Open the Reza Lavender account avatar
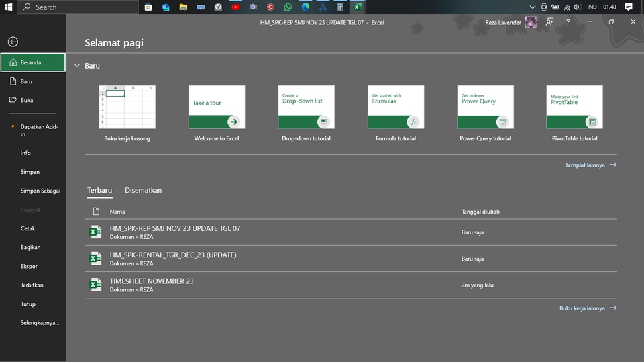644x362 pixels. (x=531, y=22)
